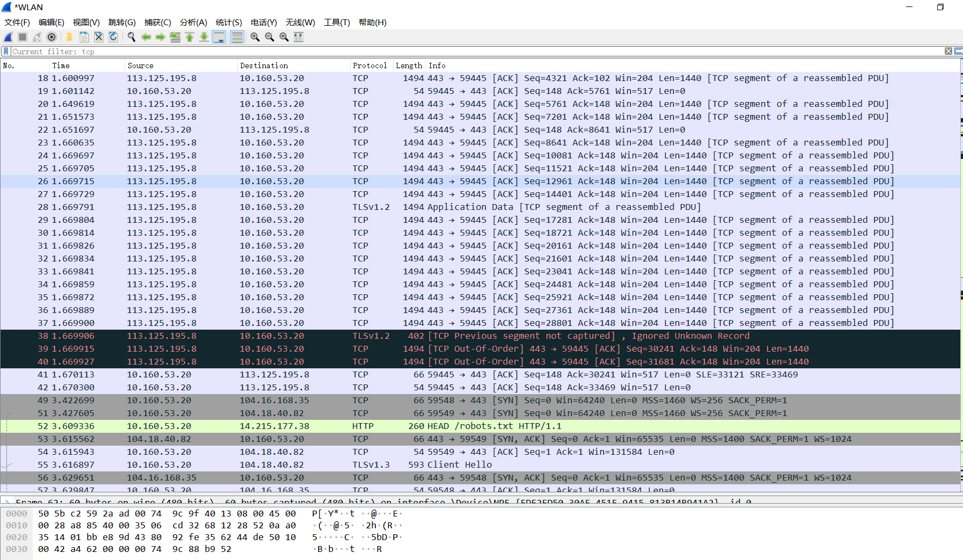Click the go to specified packet icon
The width and height of the screenshot is (963, 560).
pyautogui.click(x=175, y=37)
